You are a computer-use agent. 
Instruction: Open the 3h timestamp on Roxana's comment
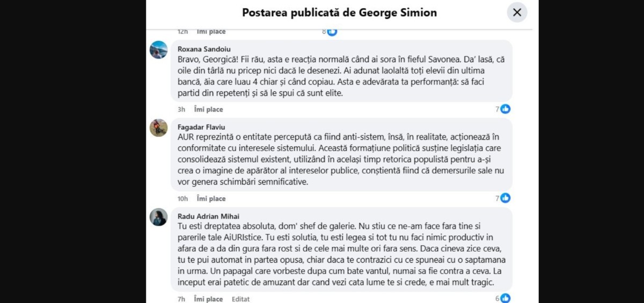[181, 109]
